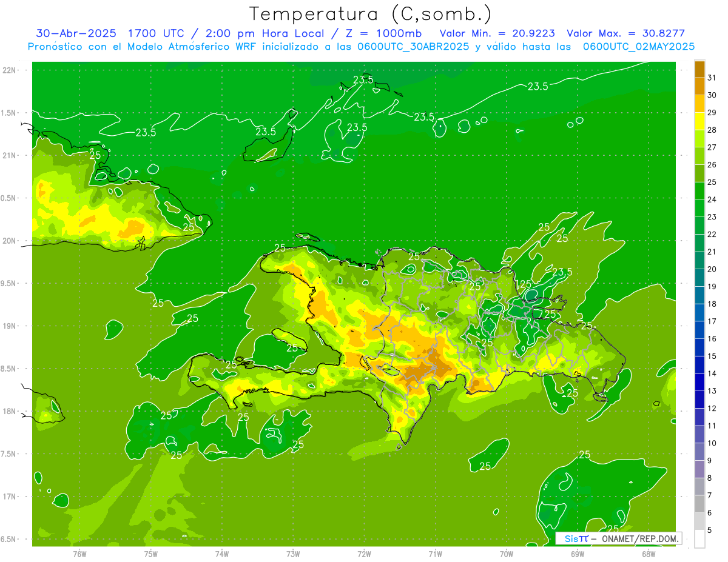This screenshot has height=562, width=728.
Task: Click the dark orange swatch above 31
Action: point(699,70)
